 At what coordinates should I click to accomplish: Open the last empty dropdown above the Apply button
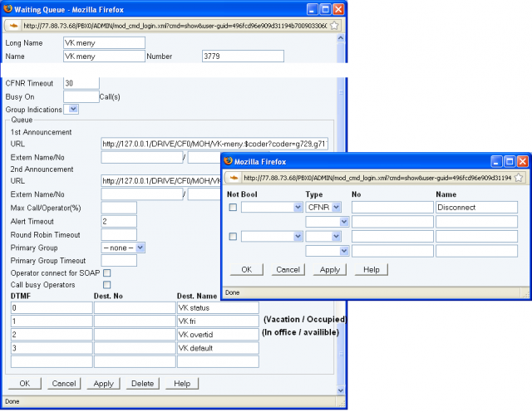click(327, 251)
